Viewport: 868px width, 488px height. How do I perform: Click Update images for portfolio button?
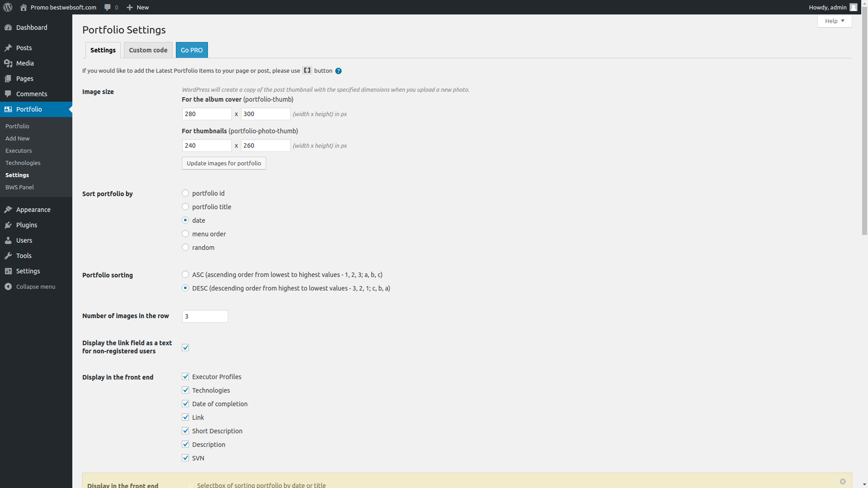(224, 163)
